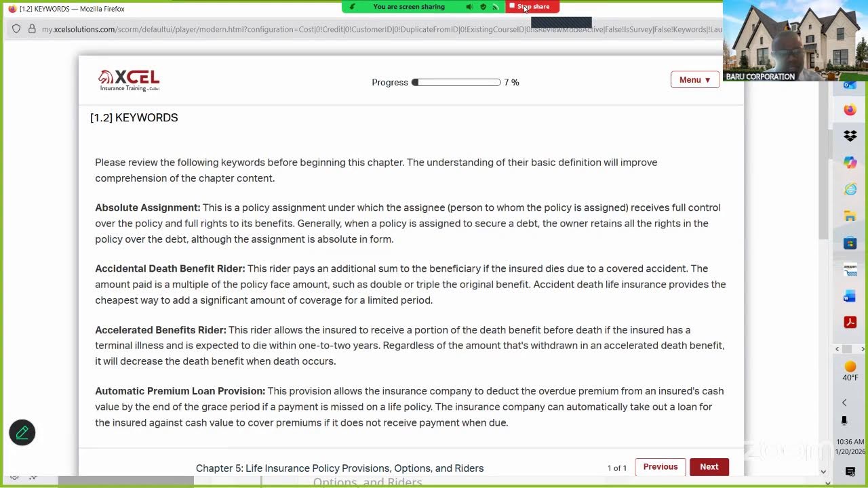Open Microsoft Word from the taskbar
The image size is (868, 488).
tap(850, 296)
